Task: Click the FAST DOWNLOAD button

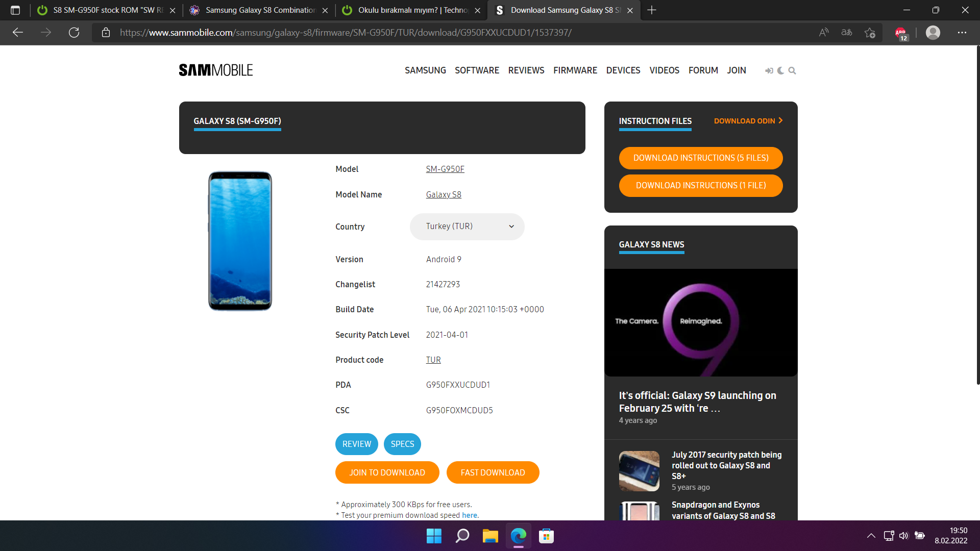Action: click(493, 472)
